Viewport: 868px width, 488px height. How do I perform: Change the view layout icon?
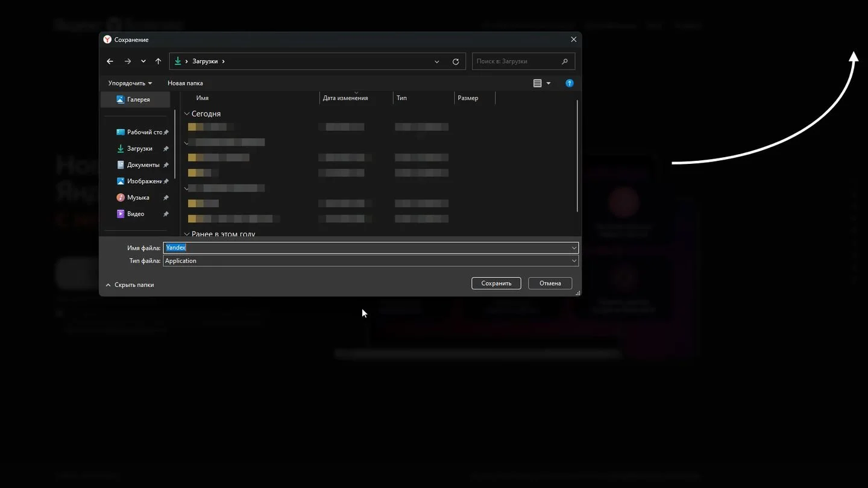click(538, 83)
